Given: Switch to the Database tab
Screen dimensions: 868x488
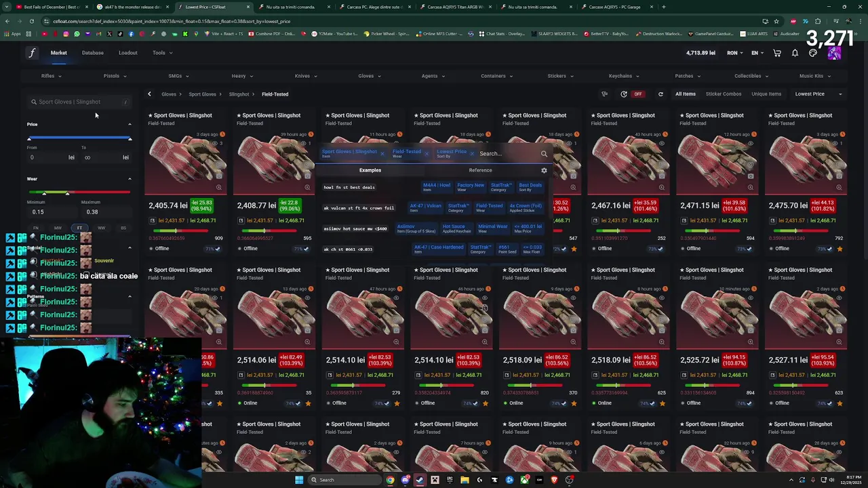Looking at the screenshot, I should pyautogui.click(x=93, y=53).
